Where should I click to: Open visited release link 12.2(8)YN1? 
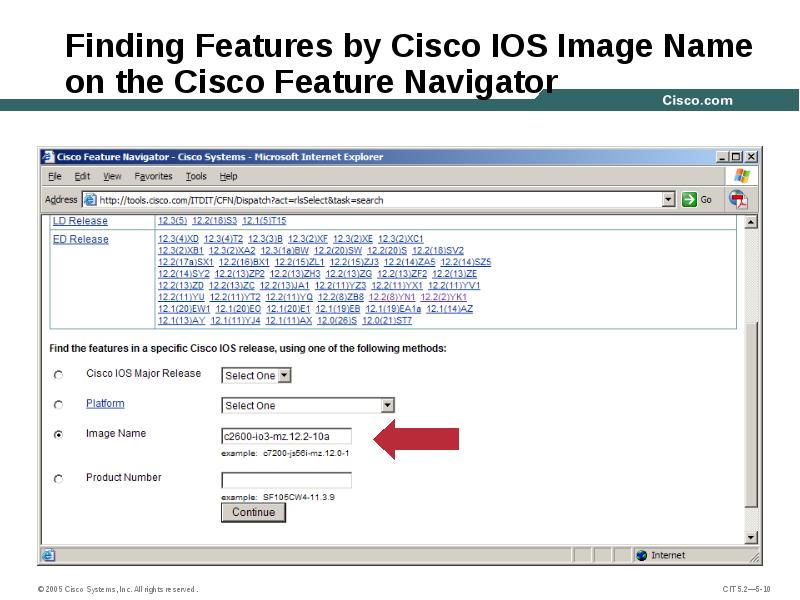click(x=392, y=297)
